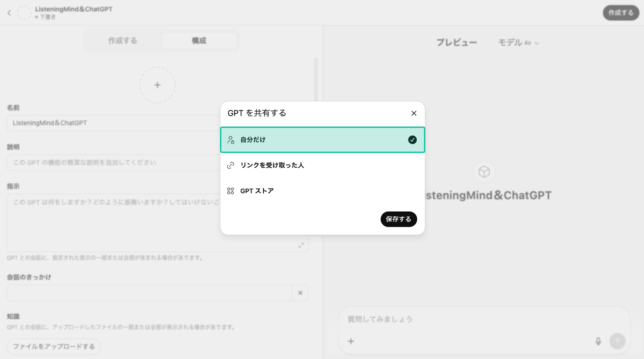Focus the 指示 text area
The image size is (644, 359).
point(157,222)
